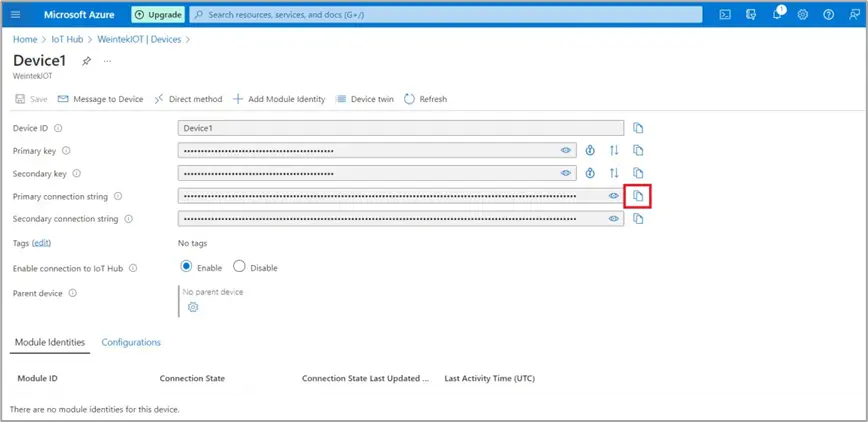Image resolution: width=868 pixels, height=422 pixels.
Task: Open the help question mark icon
Action: point(829,15)
